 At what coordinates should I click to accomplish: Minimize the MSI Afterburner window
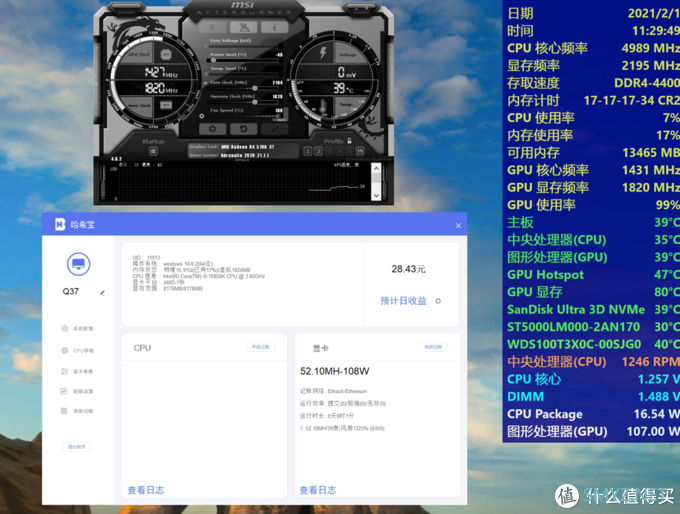pos(356,7)
